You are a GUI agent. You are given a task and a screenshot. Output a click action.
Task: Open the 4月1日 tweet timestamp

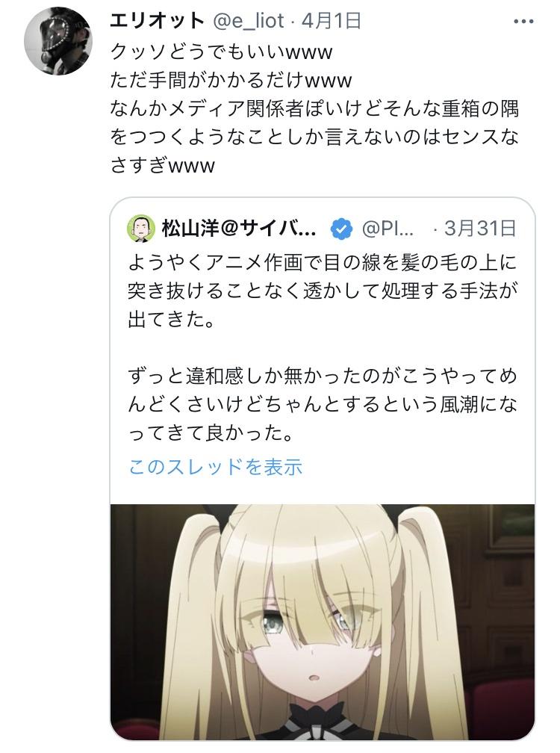pyautogui.click(x=332, y=21)
